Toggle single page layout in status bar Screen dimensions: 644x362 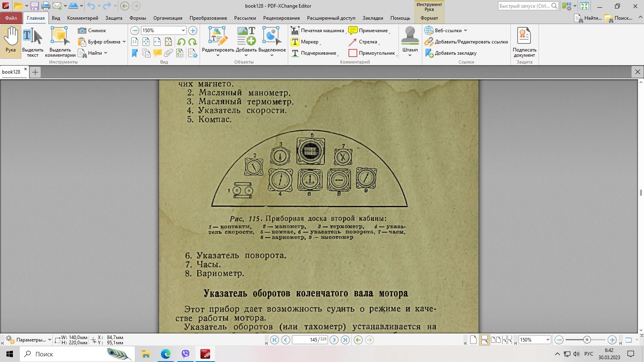[473, 340]
